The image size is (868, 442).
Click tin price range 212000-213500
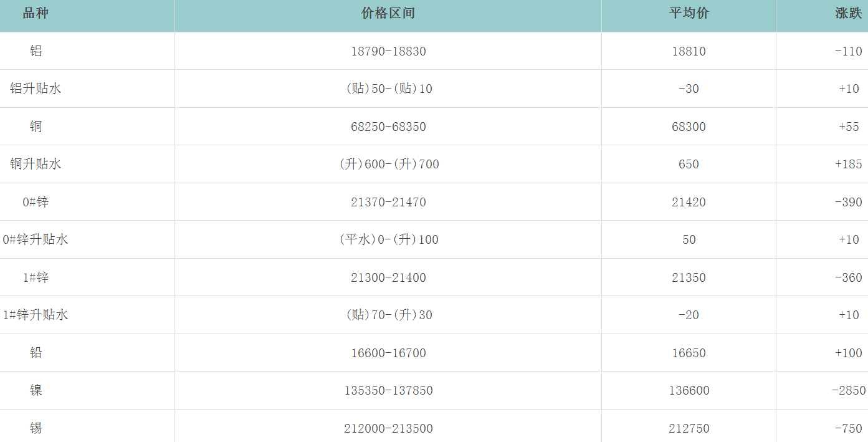(388, 429)
